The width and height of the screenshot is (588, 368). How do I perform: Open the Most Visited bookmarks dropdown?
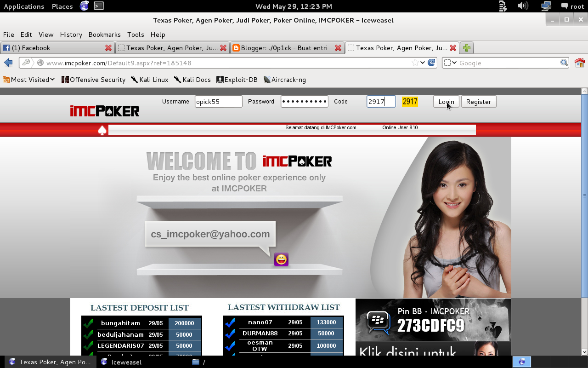(29, 80)
